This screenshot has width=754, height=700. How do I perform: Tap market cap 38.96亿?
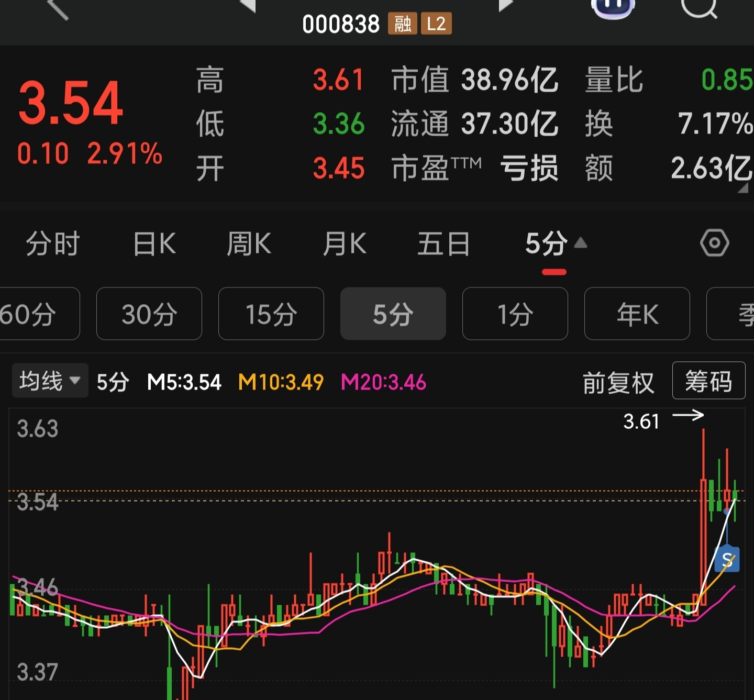pyautogui.click(x=509, y=80)
